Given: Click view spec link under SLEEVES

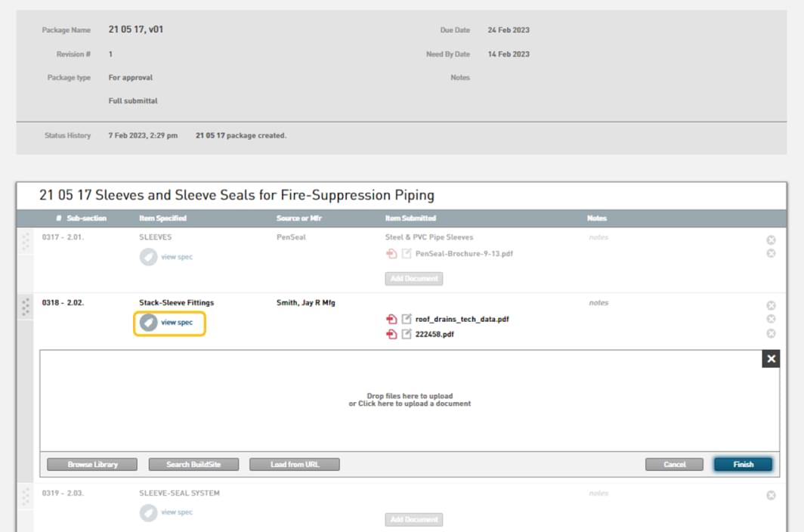Looking at the screenshot, I should click(177, 257).
